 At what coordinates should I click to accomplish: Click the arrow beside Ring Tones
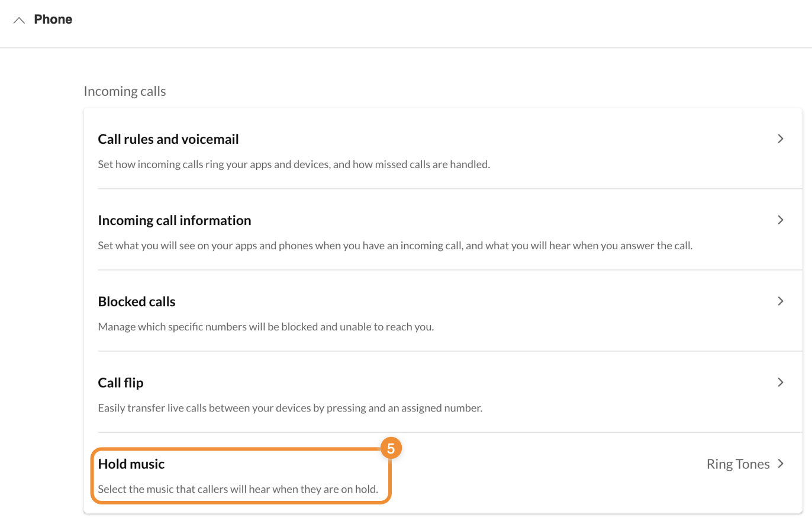(781, 464)
